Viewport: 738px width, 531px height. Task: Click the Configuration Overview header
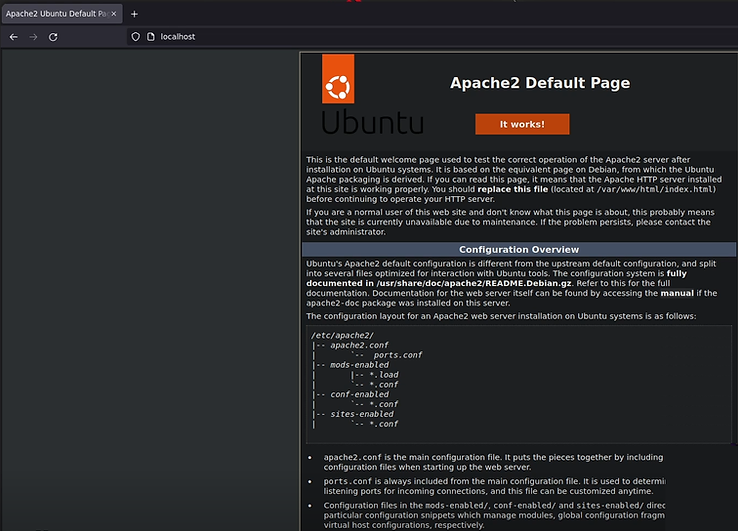(x=519, y=249)
